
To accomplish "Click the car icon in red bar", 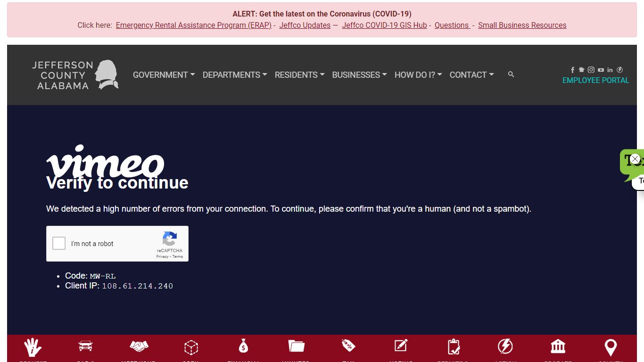I will coord(85,346).
